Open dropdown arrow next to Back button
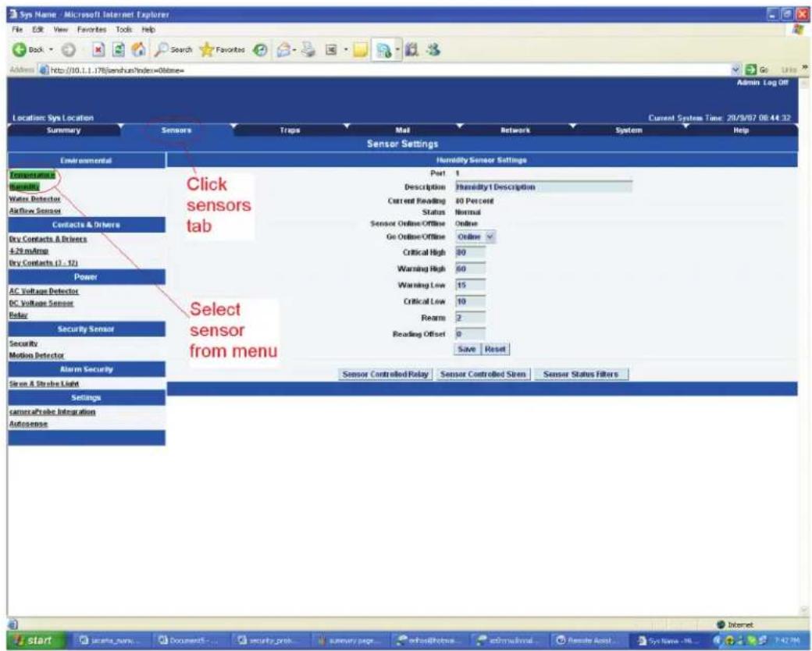Image resolution: width=812 pixels, height=651 pixels. tap(52, 50)
